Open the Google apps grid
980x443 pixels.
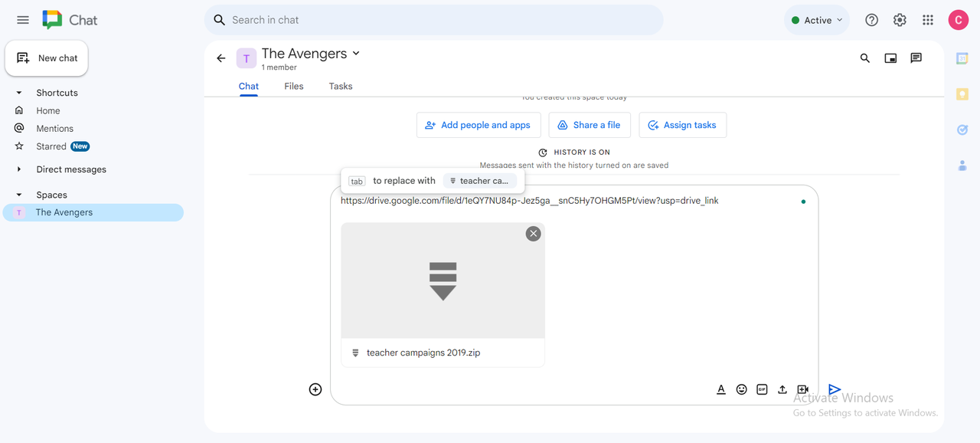tap(928, 20)
